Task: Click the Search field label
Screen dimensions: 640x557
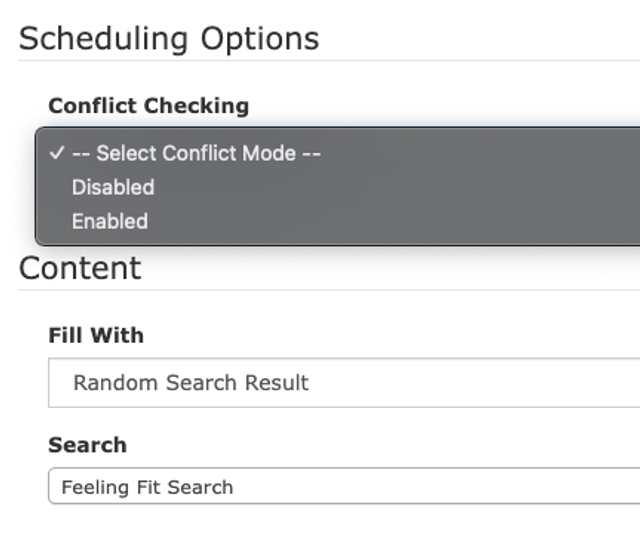Action: coord(87,445)
